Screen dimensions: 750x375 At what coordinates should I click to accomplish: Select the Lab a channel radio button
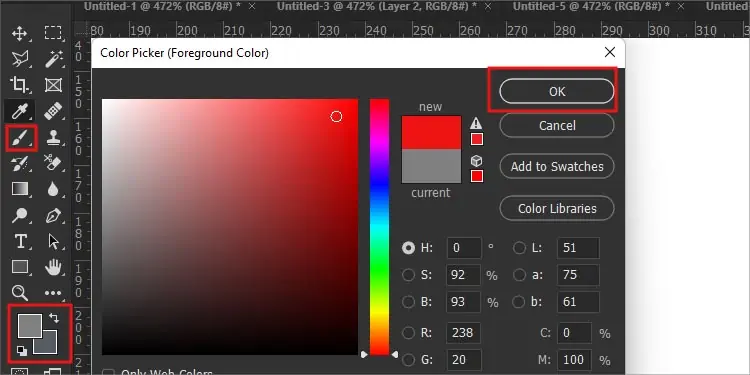point(519,275)
